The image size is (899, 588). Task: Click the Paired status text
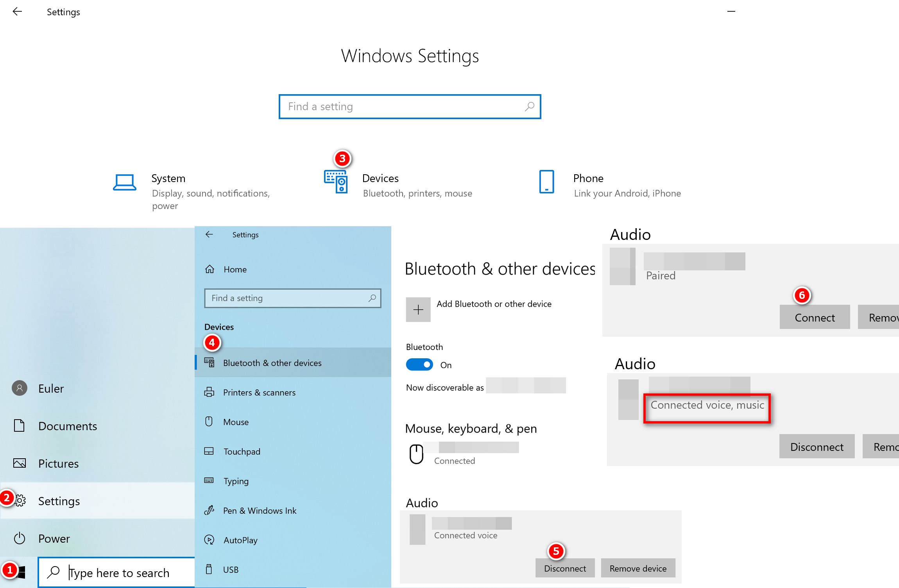661,275
